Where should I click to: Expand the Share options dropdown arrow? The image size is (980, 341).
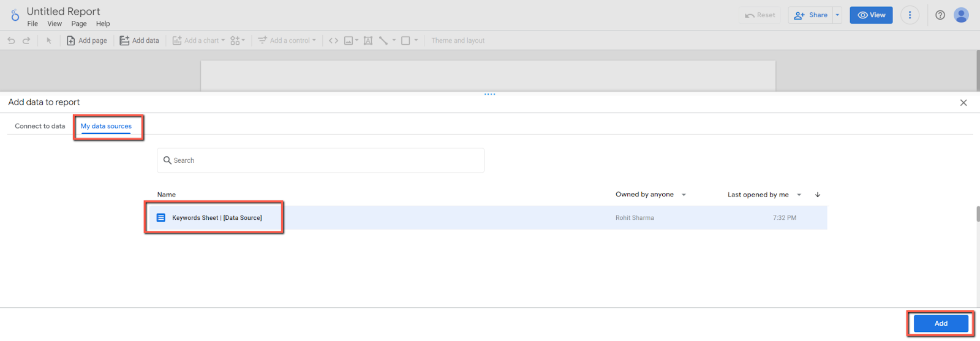tap(837, 15)
